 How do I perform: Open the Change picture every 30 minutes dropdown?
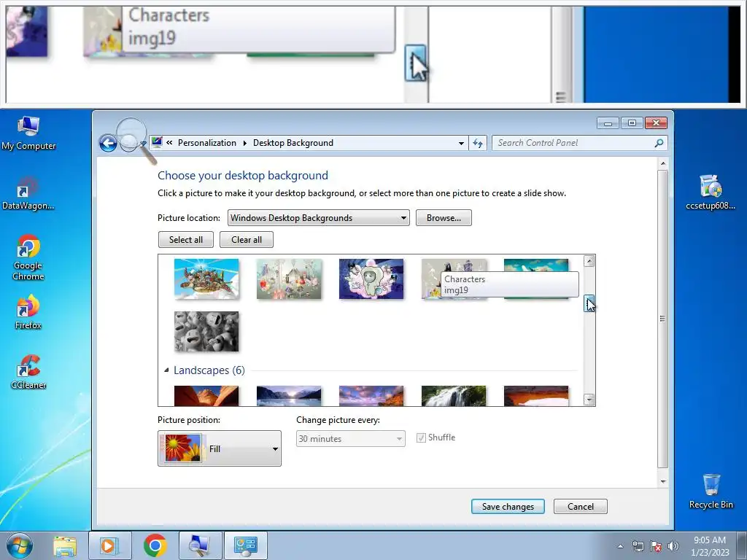(351, 438)
